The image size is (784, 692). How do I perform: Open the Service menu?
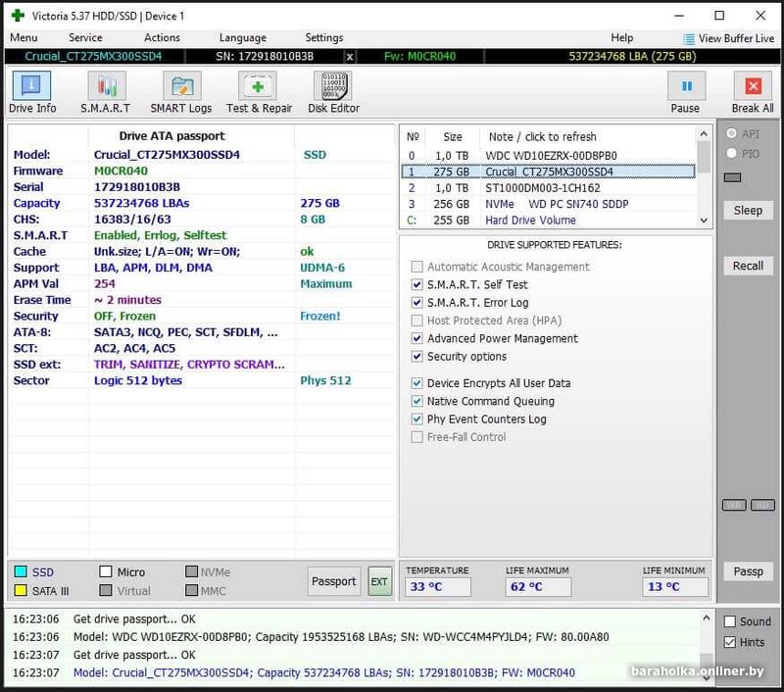click(x=85, y=37)
